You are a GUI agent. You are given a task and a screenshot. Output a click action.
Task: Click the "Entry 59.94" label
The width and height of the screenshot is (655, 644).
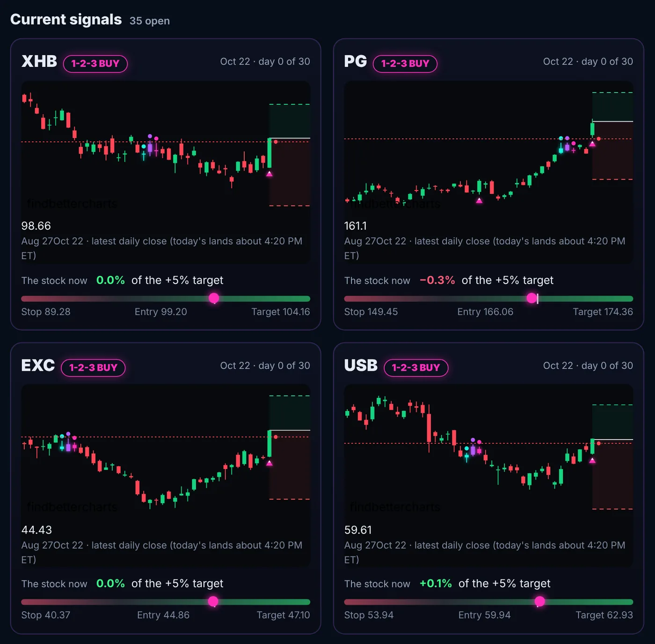click(484, 615)
